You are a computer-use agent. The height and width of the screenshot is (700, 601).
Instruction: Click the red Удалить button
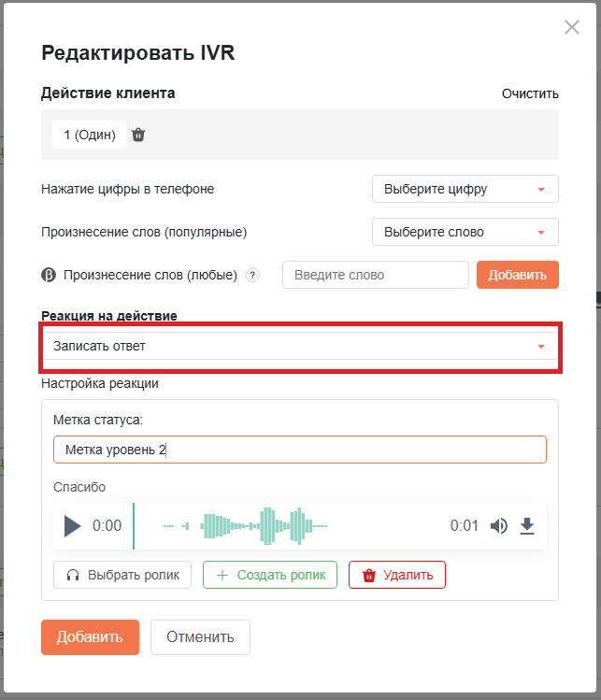397,575
